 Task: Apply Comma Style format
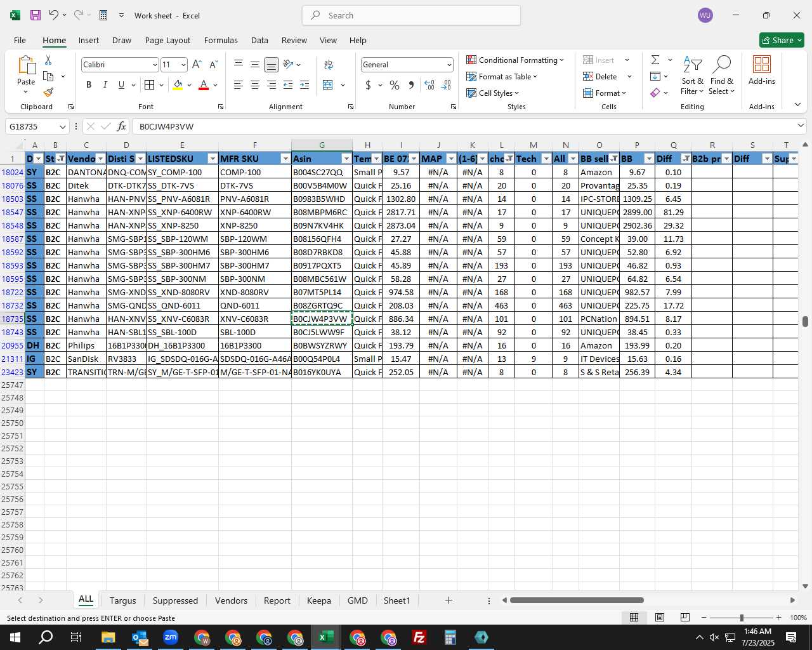point(411,85)
